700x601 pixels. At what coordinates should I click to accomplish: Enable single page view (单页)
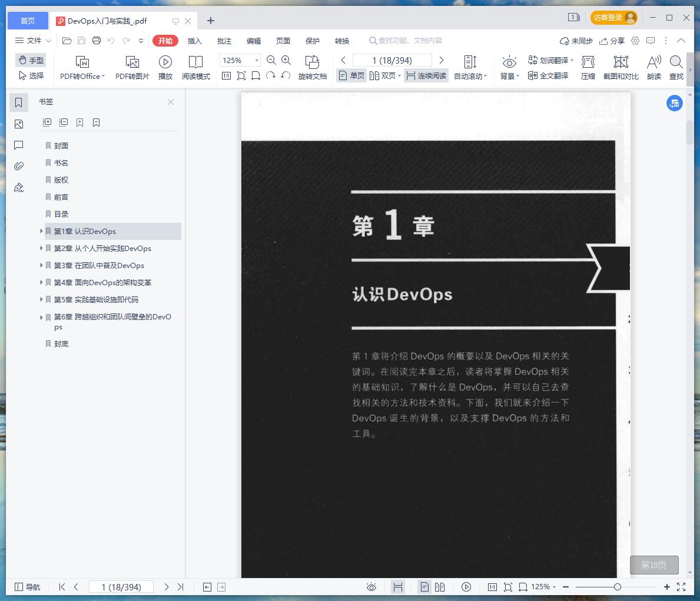click(352, 76)
